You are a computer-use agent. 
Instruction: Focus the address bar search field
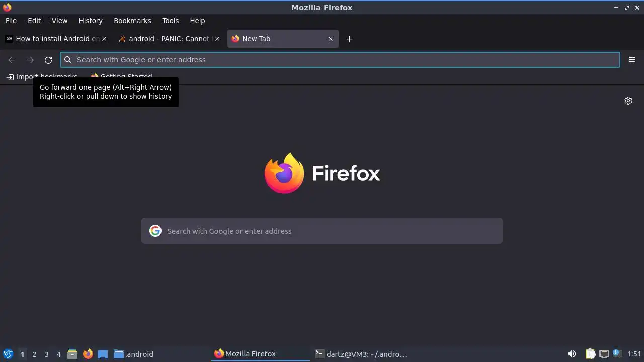tap(340, 60)
